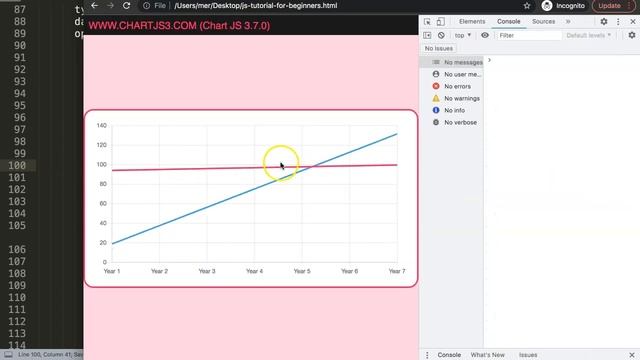
Task: Open the Default levels dropdown
Action: click(x=589, y=36)
